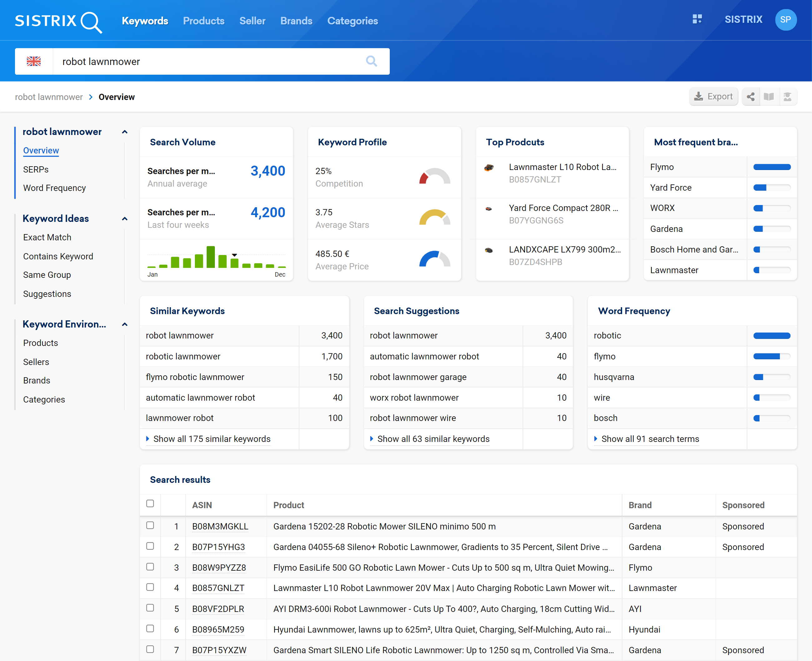Click the LANDXCAPE LX799 product thumbnail
The width and height of the screenshot is (812, 661).
(x=489, y=250)
